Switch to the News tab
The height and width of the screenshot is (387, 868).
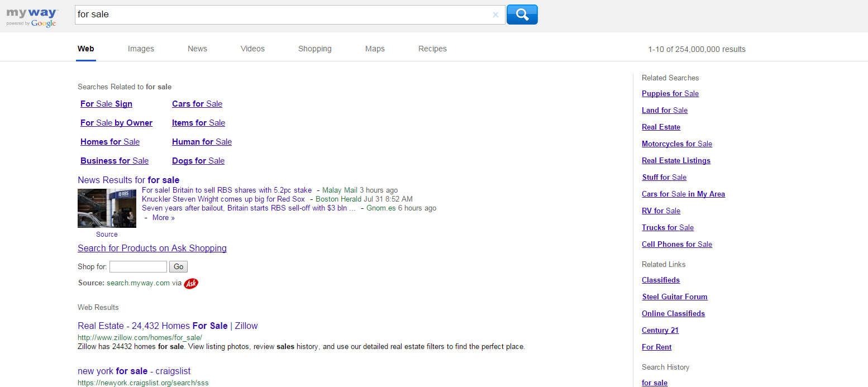[197, 49]
